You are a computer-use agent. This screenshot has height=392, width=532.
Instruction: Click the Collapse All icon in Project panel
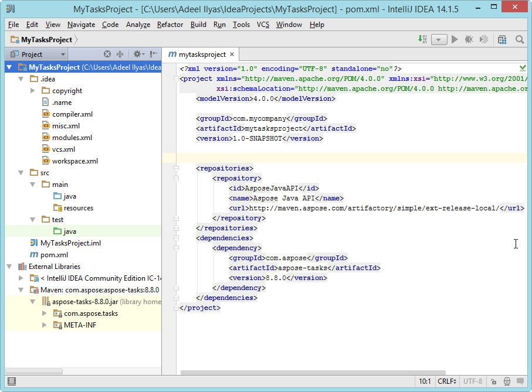pos(120,54)
